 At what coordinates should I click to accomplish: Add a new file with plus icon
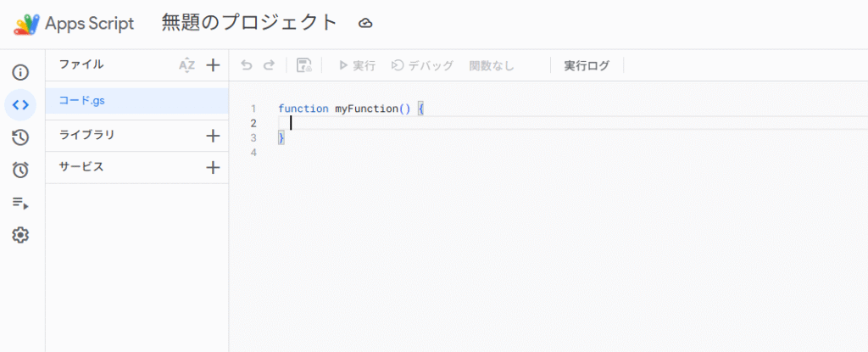213,65
